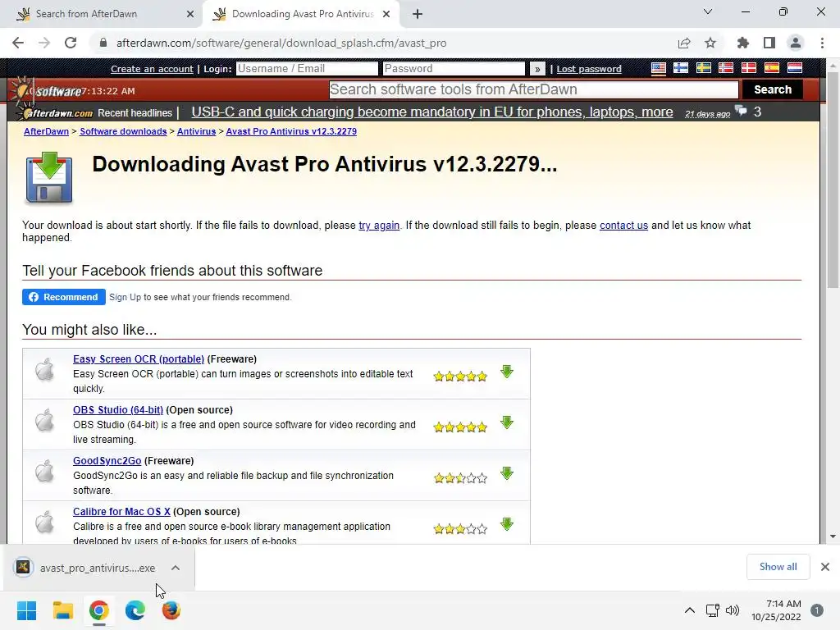The width and height of the screenshot is (840, 630).
Task: Switch site language to Norwegian flag
Action: [x=726, y=68]
